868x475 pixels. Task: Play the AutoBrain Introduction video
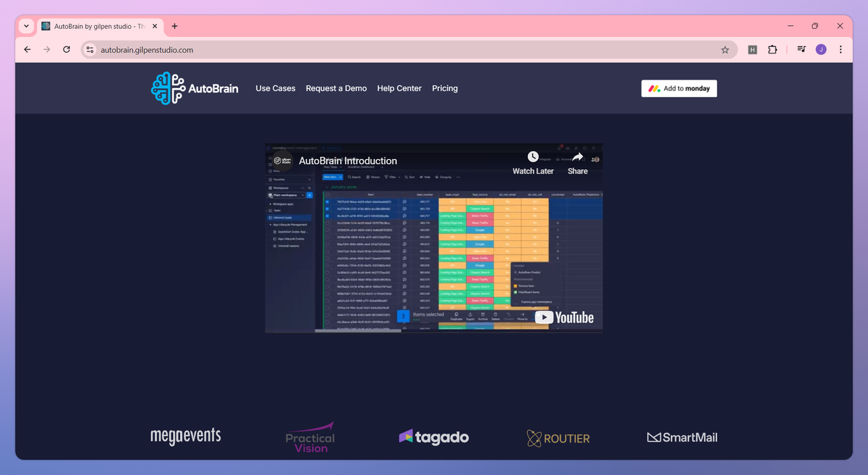pyautogui.click(x=434, y=238)
